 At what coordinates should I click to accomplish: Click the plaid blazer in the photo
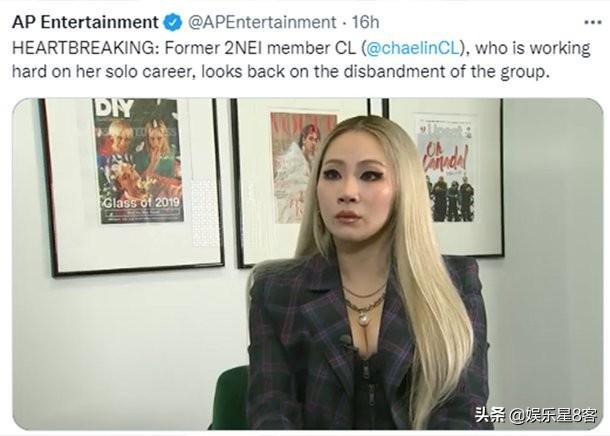coord(311,346)
